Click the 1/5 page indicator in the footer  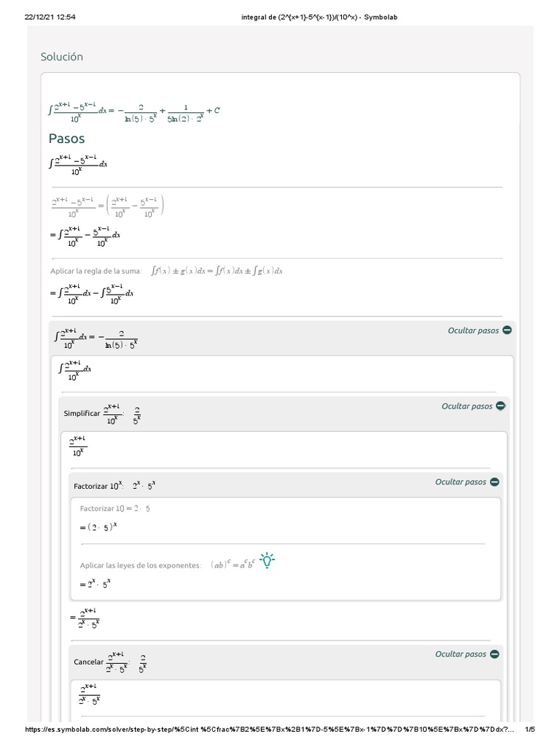pyautogui.click(x=530, y=730)
